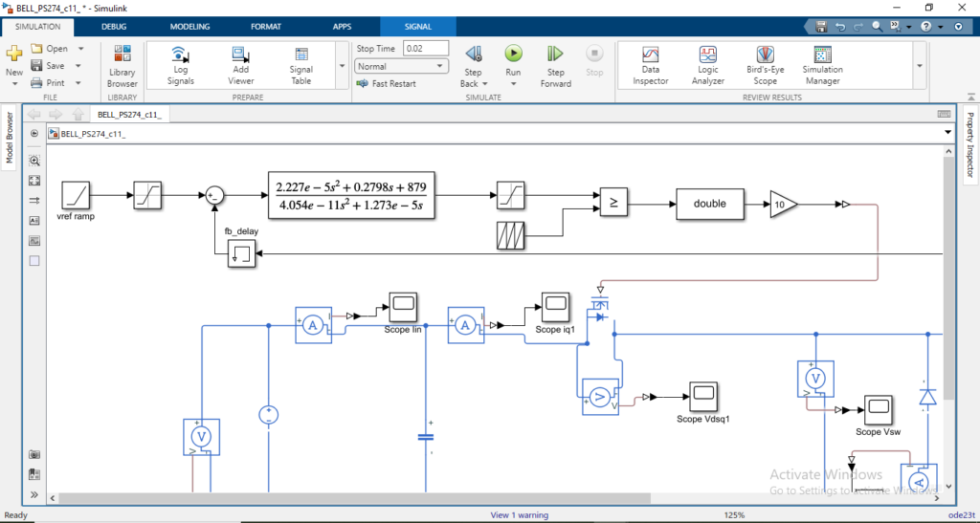Expand the New dropdown arrow
The height and width of the screenshot is (523, 980).
coord(13,84)
